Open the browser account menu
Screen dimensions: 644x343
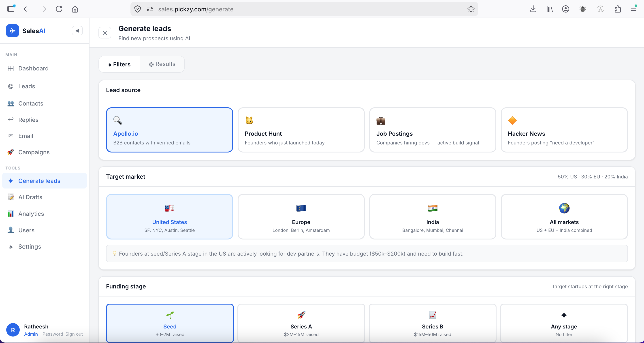tap(566, 9)
